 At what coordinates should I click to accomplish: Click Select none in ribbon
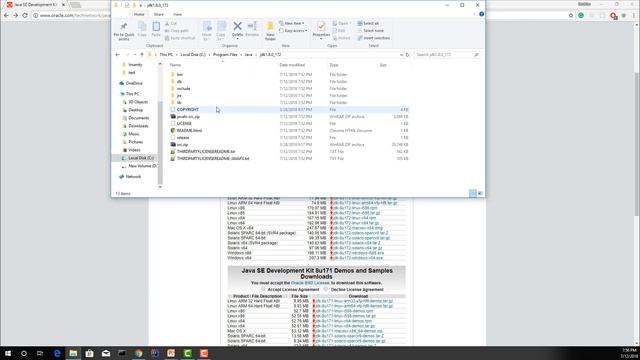370,31
